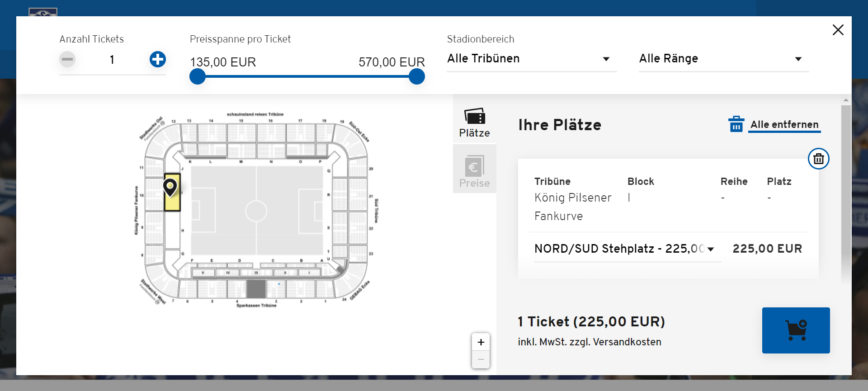
Task: Click the trash icon beside Alle entfernen
Action: [x=736, y=124]
